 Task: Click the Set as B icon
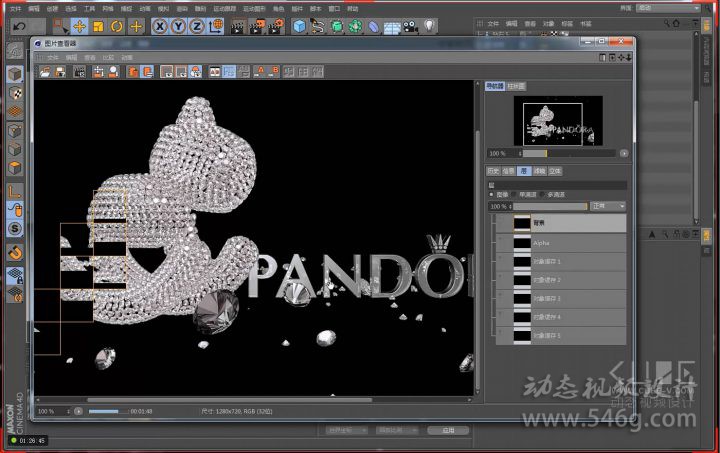tap(273, 72)
